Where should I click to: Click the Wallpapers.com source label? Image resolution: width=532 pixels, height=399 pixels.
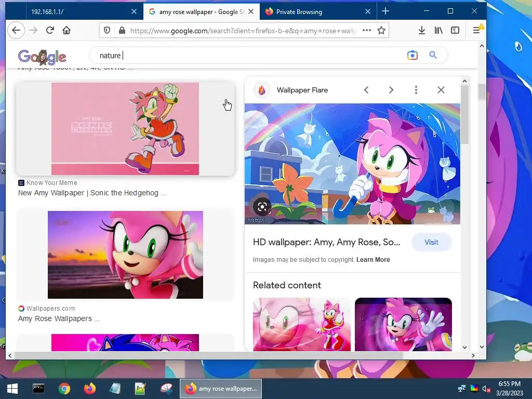pos(50,309)
